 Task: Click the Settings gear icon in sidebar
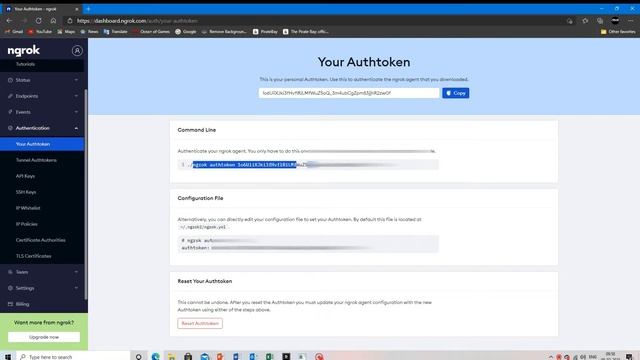point(10,288)
